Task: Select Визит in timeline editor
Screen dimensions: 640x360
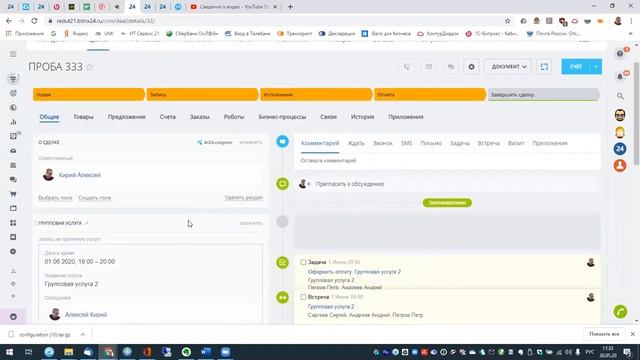Action: click(516, 143)
